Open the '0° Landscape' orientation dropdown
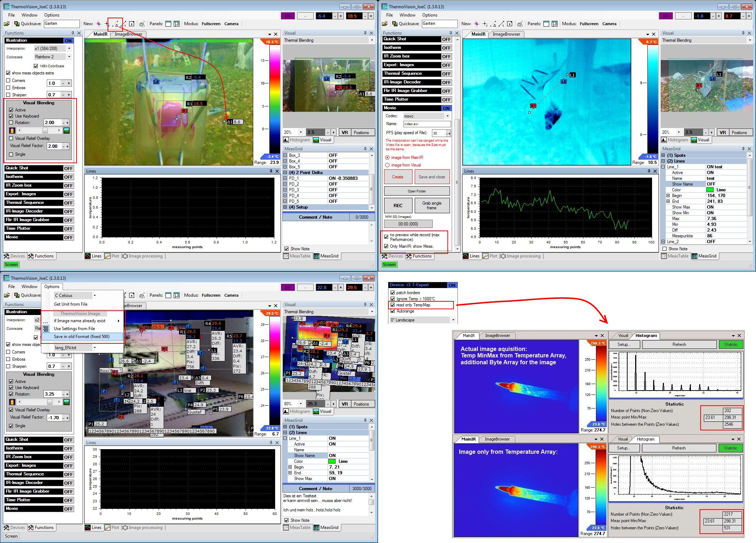This screenshot has width=756, height=543. coord(453,320)
